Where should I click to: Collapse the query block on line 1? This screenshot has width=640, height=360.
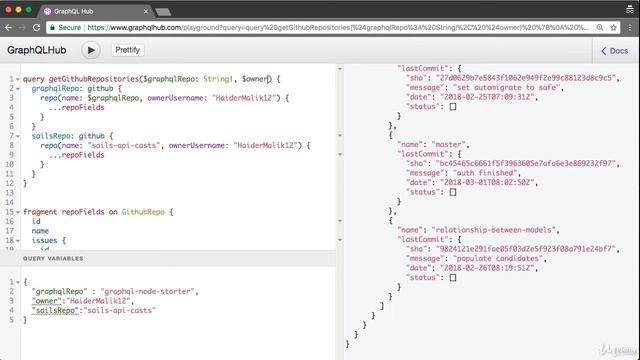click(x=18, y=79)
